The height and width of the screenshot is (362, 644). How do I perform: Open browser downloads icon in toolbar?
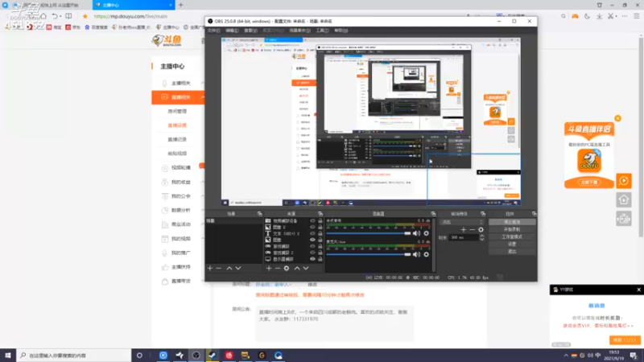point(599,16)
